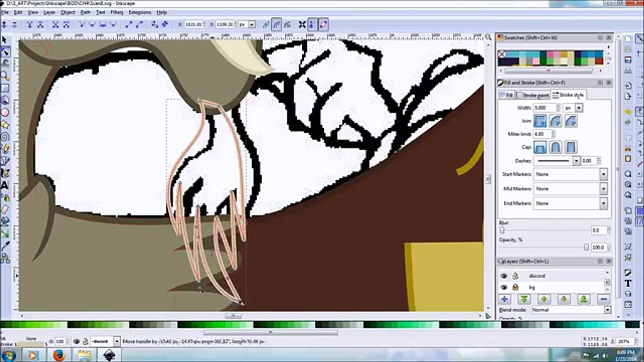Enable the rounded join style
Screen dimensions: 644x362
(555, 121)
